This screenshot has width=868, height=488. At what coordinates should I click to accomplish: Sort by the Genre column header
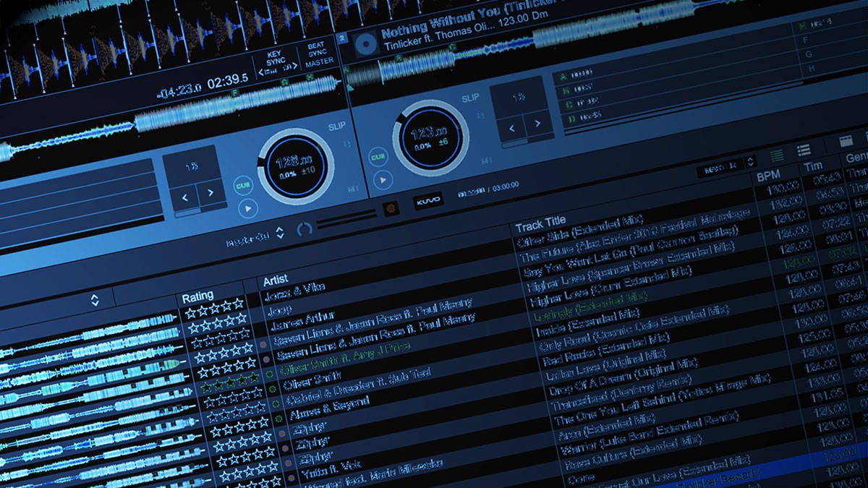pos(856,158)
